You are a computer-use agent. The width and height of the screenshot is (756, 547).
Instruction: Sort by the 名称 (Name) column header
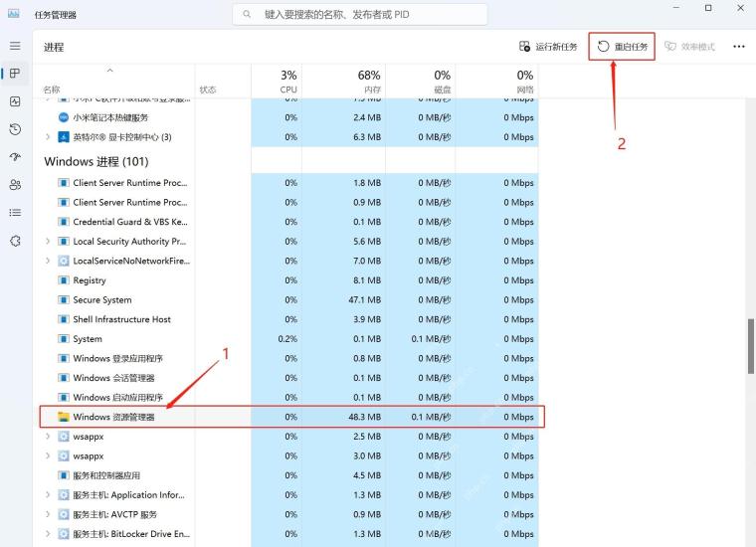[x=52, y=90]
